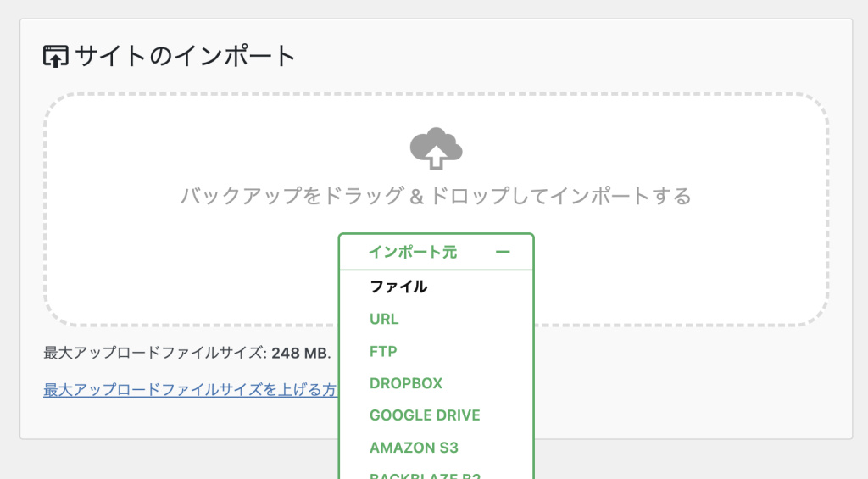Click empty panel space right of the dropdown list
This screenshot has width=868, height=479.
[678, 390]
